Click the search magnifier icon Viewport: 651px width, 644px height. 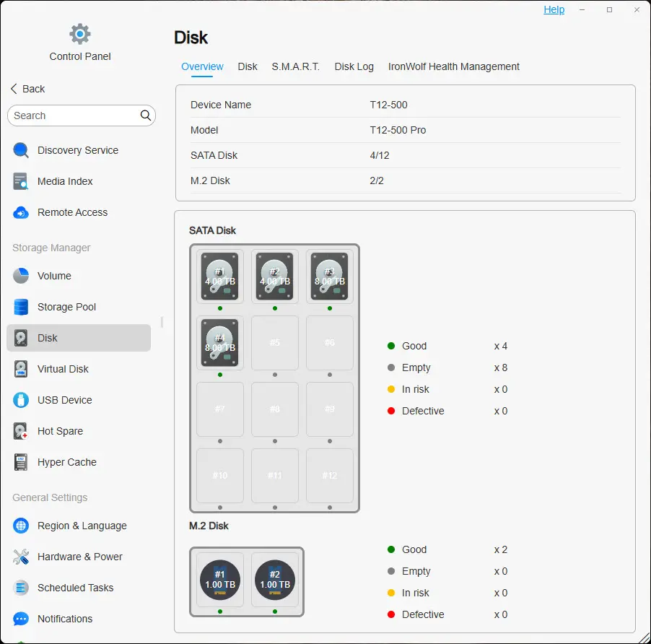point(145,116)
